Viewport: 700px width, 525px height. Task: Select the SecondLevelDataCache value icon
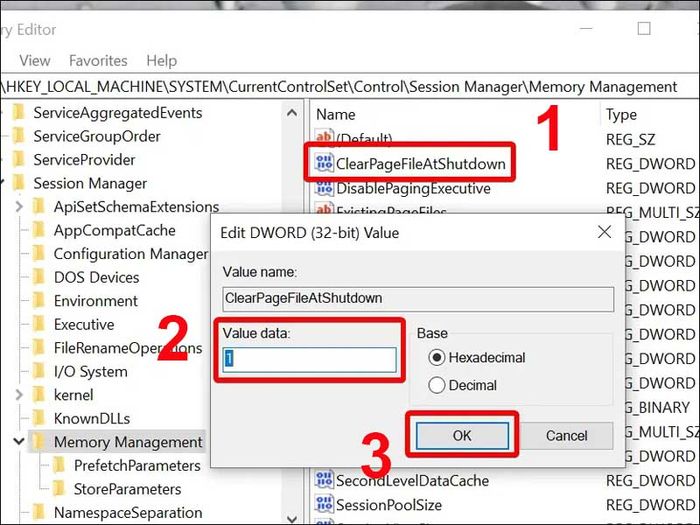324,480
